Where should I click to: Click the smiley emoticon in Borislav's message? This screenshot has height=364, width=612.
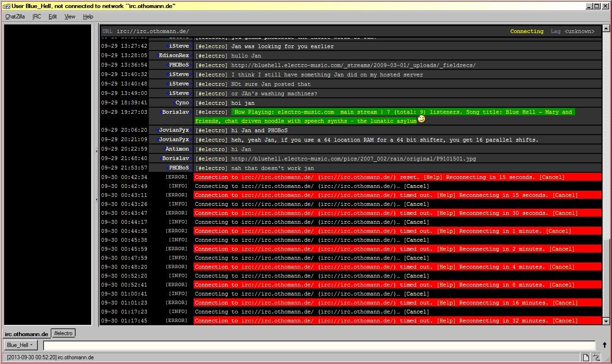pyautogui.click(x=422, y=119)
